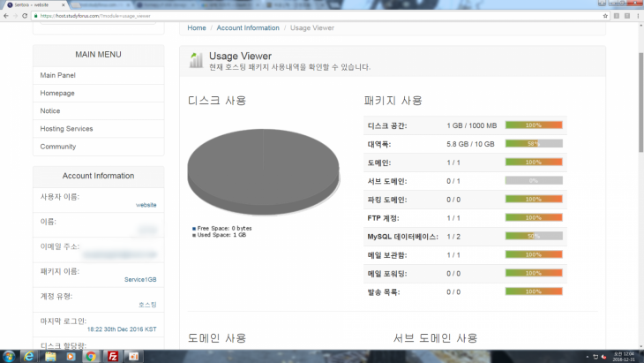Open Windows Explorer folder in taskbar
644x363 pixels.
click(x=50, y=356)
